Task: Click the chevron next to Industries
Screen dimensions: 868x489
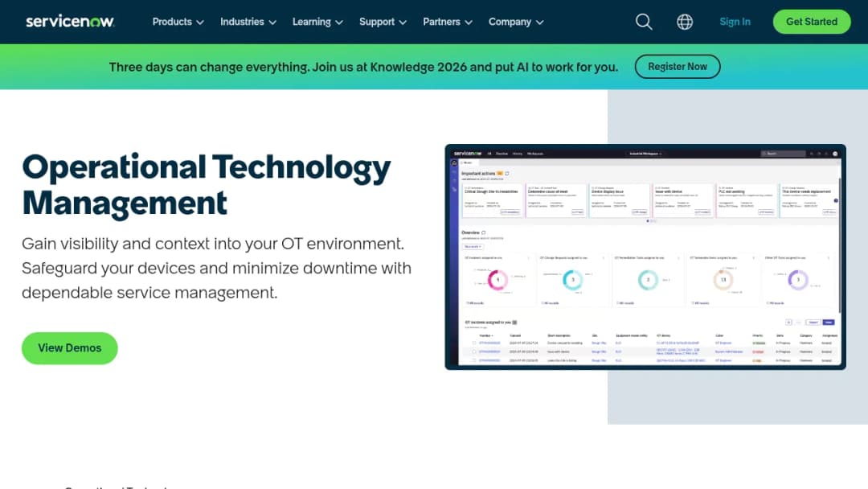Action: (x=272, y=23)
